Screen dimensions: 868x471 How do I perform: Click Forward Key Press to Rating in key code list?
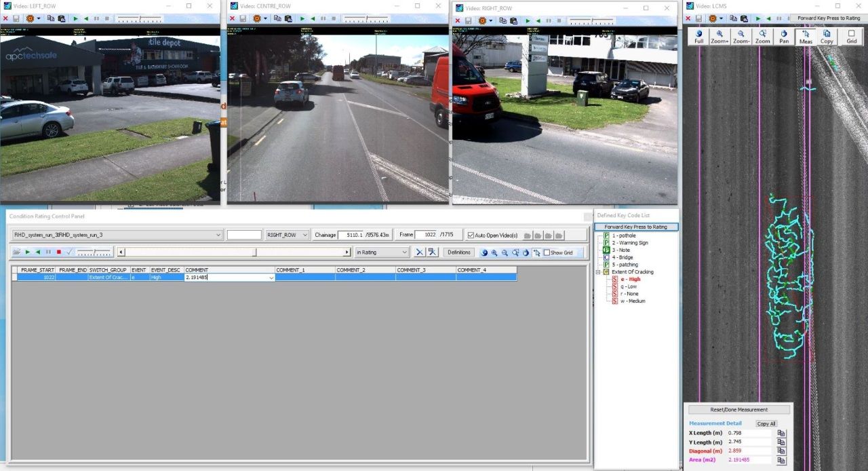click(x=636, y=227)
